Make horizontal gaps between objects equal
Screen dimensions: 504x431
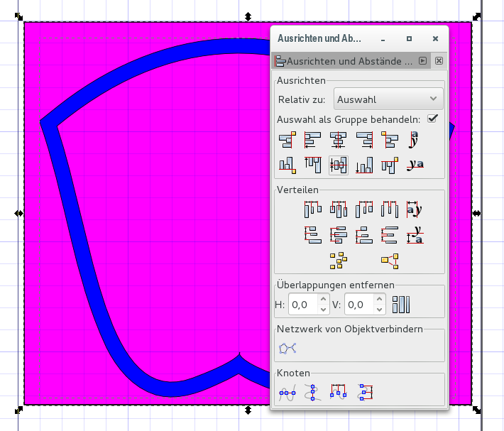tap(390, 209)
